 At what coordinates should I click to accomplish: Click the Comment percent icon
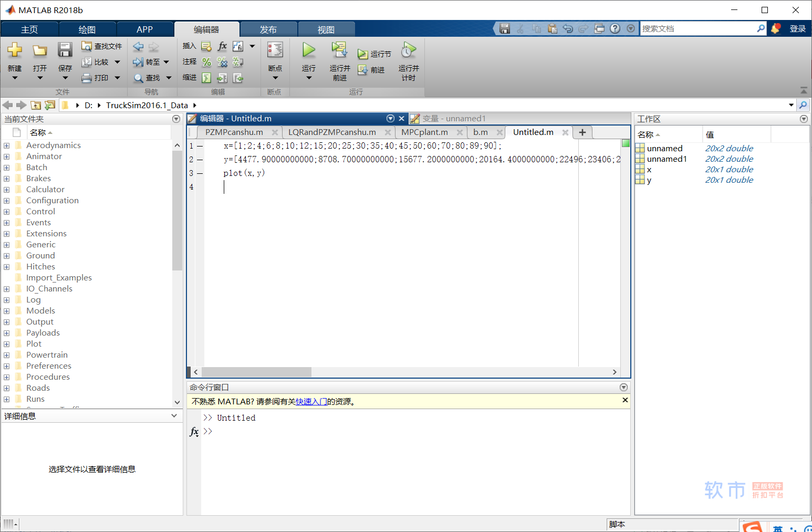pos(206,62)
